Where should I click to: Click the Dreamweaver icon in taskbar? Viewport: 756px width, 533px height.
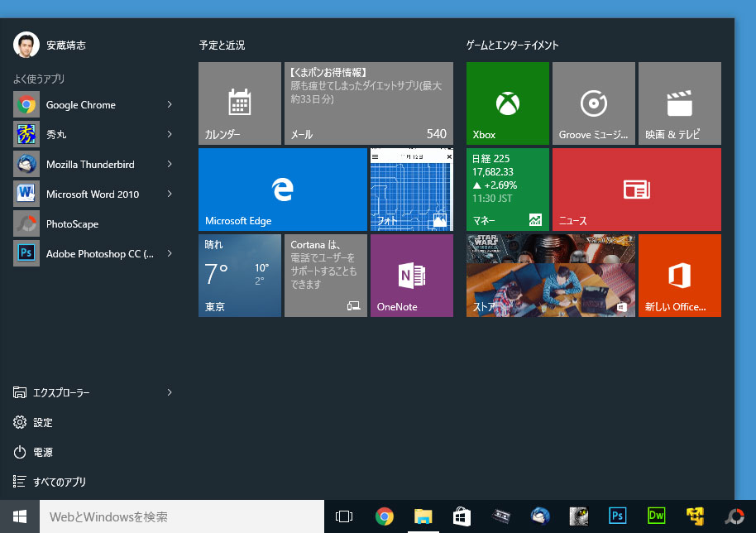[x=656, y=516]
